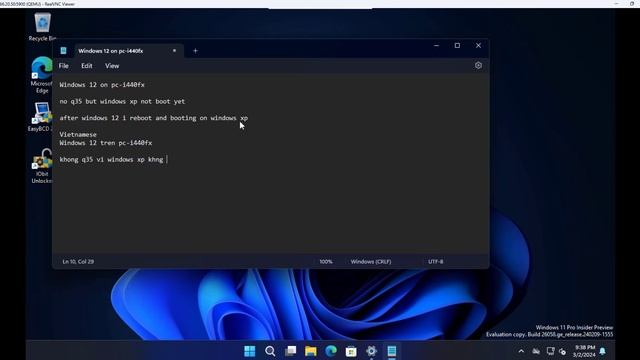Open the Windows Start menu
This screenshot has width=640, height=360.
pos(249,351)
